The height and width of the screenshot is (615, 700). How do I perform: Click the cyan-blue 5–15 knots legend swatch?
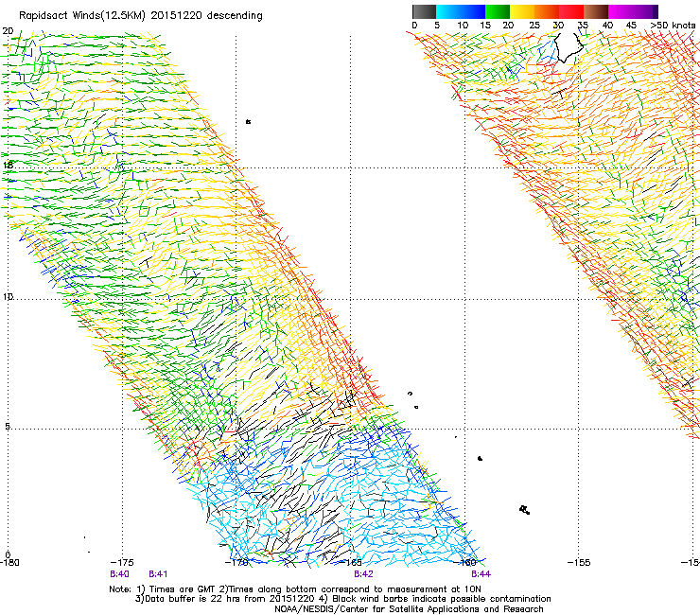461,11
